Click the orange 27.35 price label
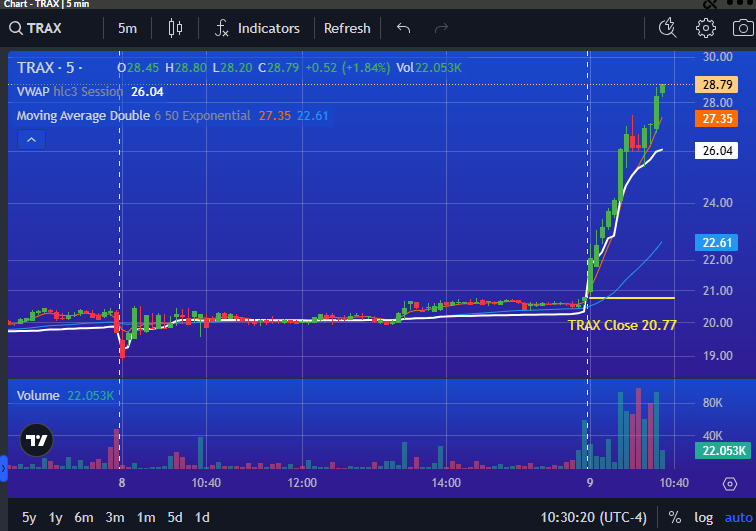 point(716,119)
